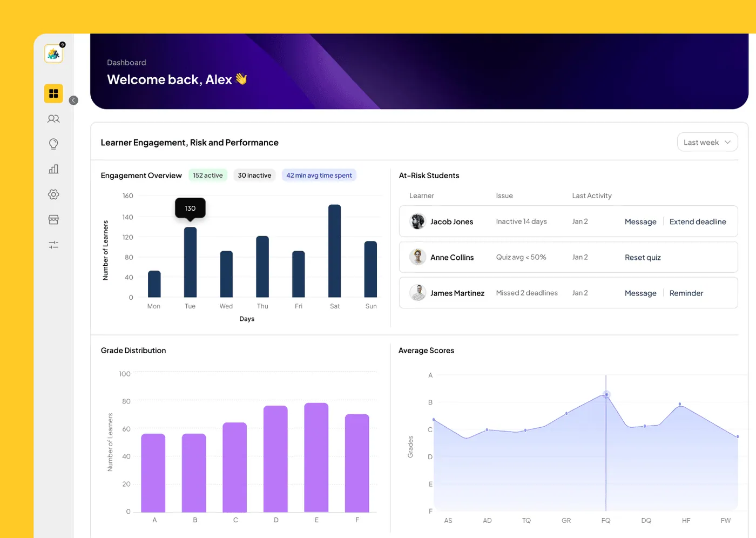Click the Missed 2 deadlines issue text

(527, 293)
